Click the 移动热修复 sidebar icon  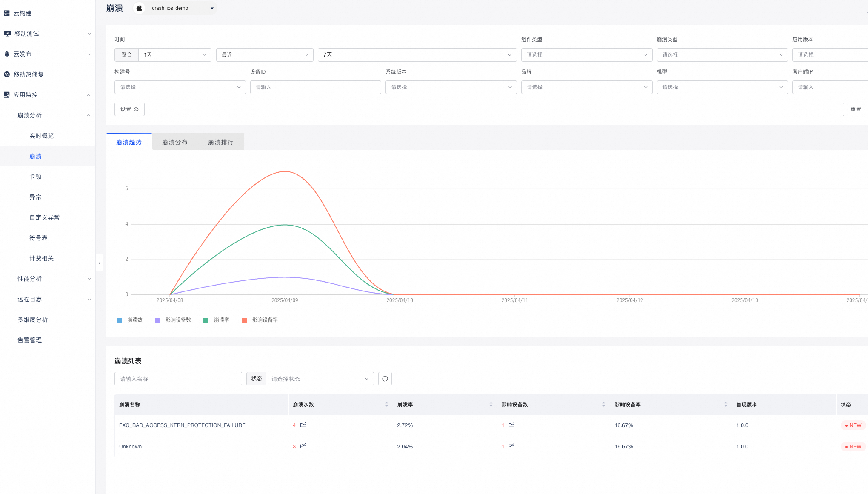coord(7,74)
